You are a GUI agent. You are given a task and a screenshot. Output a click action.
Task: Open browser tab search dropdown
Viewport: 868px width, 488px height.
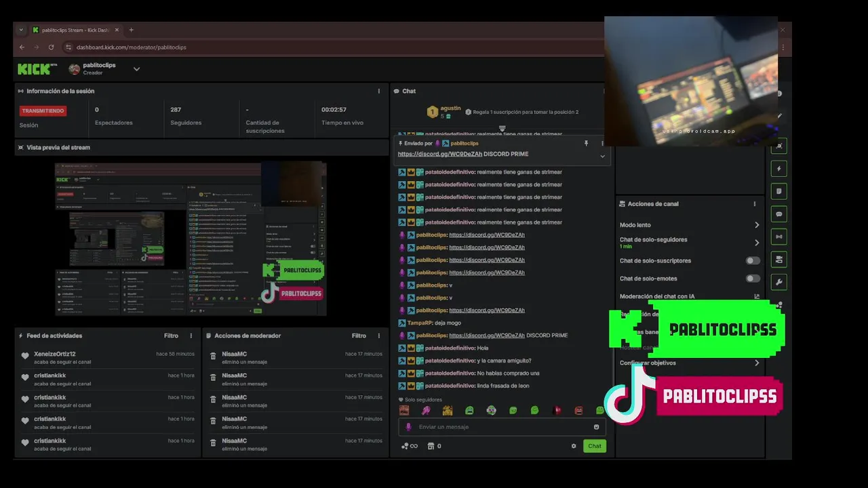[21, 30]
